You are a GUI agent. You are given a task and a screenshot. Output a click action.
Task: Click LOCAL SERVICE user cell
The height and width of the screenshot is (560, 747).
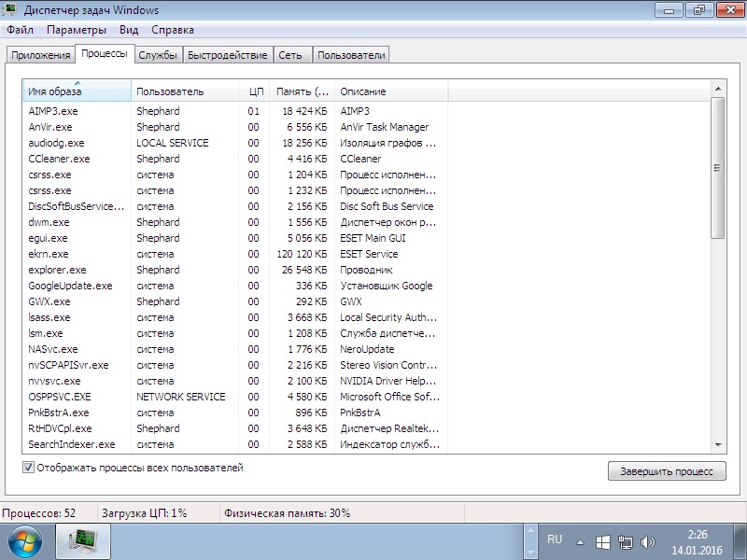click(x=173, y=143)
